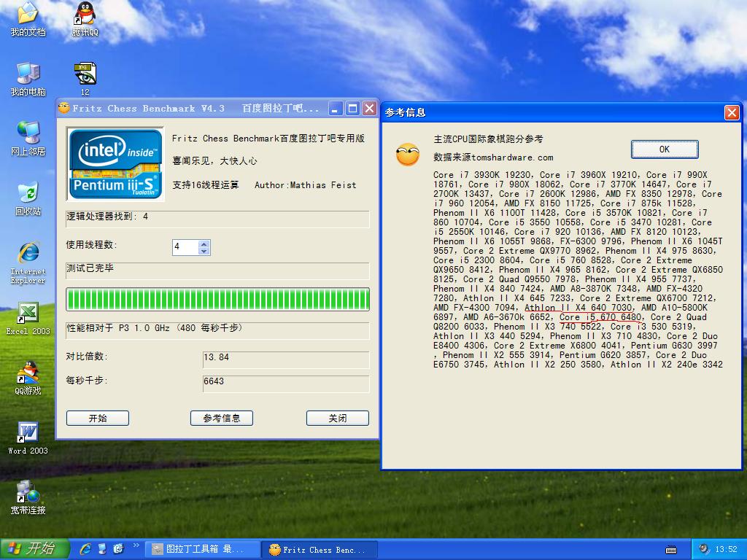
Task: Decrease thread count with down arrow
Action: click(x=204, y=251)
